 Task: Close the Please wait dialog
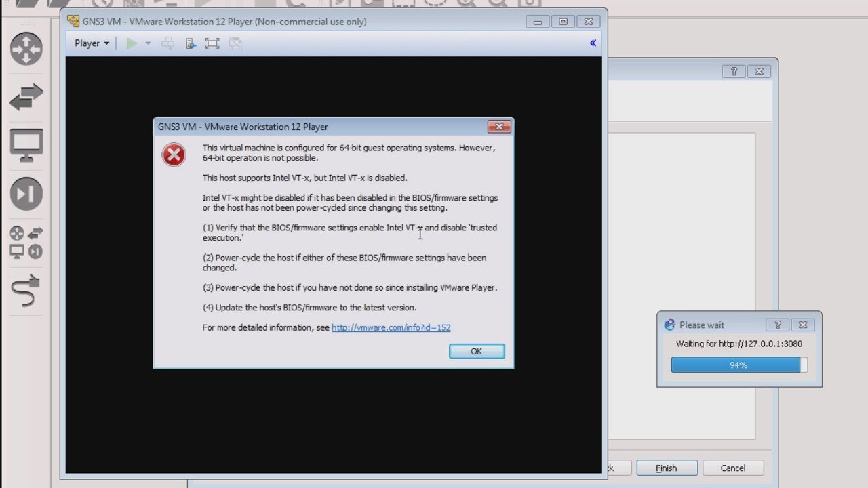pyautogui.click(x=803, y=325)
